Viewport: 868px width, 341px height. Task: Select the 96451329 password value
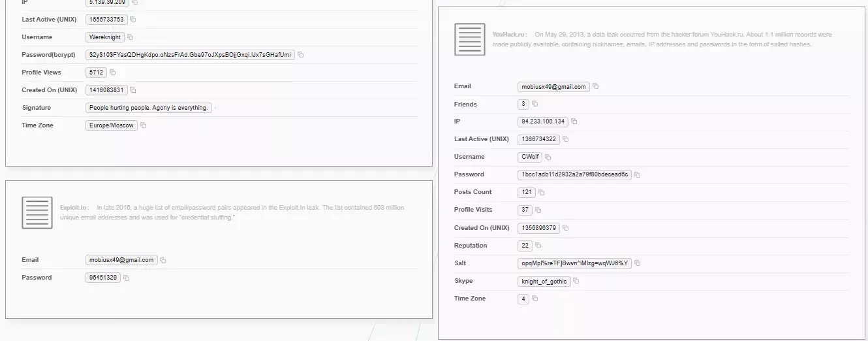pyautogui.click(x=103, y=278)
